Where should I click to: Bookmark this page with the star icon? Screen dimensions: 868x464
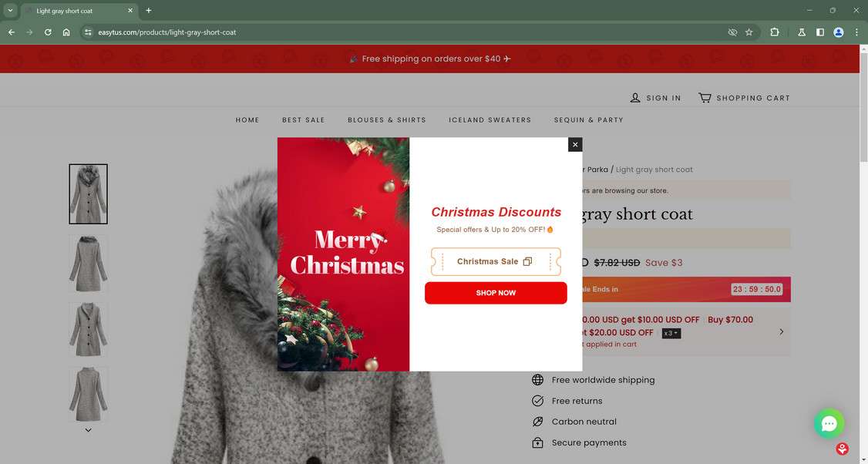click(x=749, y=32)
